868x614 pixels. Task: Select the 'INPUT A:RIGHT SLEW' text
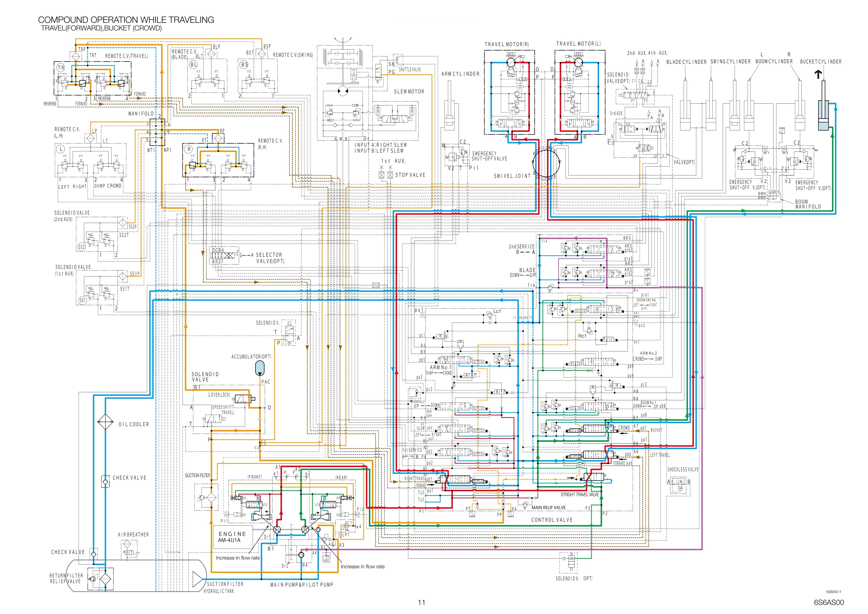pos(381,145)
